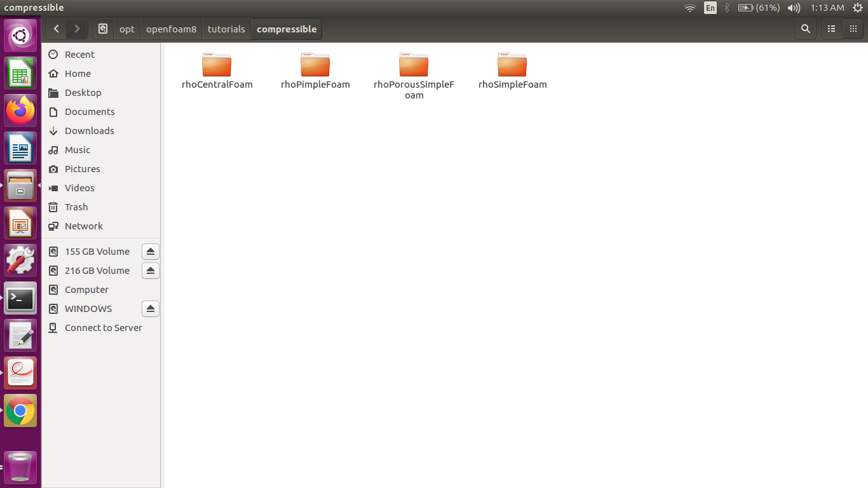Open the PDF reader dock icon
This screenshot has width=868, height=488.
pos(20,374)
